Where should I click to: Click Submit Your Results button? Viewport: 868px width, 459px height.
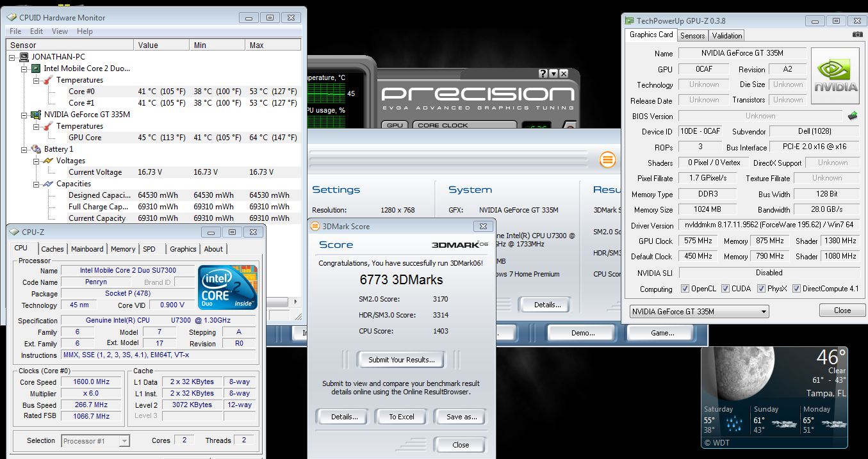[x=402, y=360]
